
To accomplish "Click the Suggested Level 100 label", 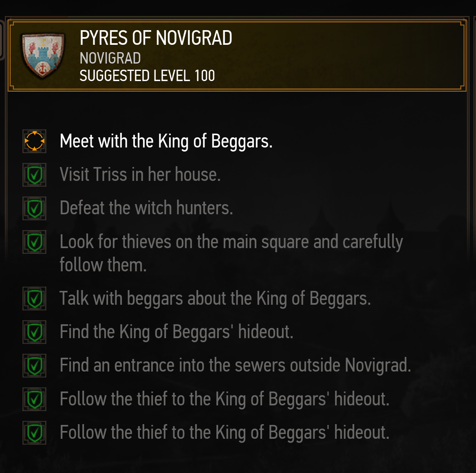I will coord(147,76).
